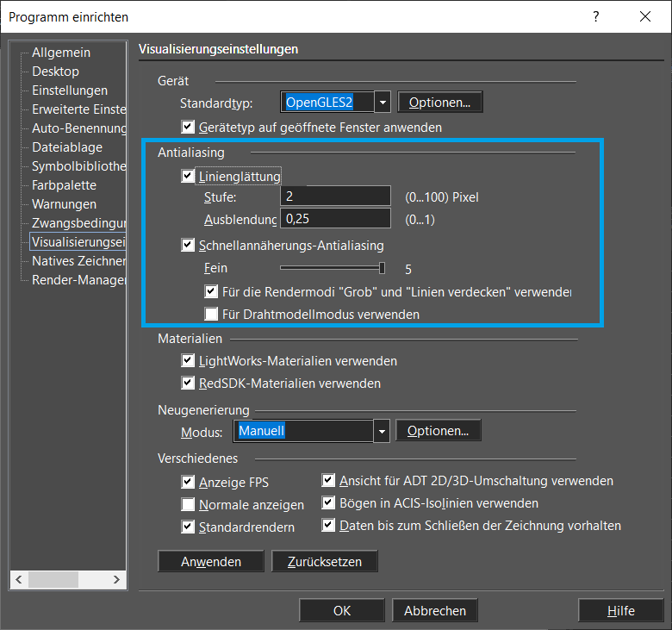Image resolution: width=672 pixels, height=630 pixels.
Task: Click the Zurücksetzen button
Action: (x=325, y=561)
